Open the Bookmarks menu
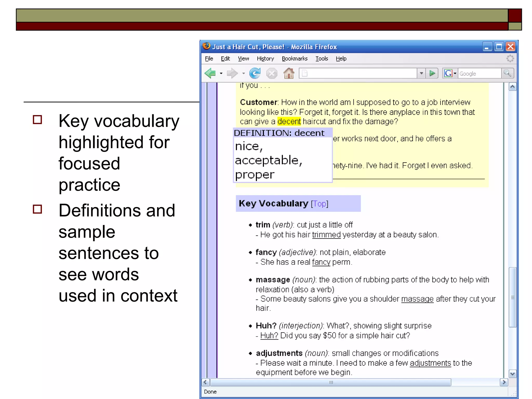Image resolution: width=532 pixels, height=399 pixels. [295, 59]
